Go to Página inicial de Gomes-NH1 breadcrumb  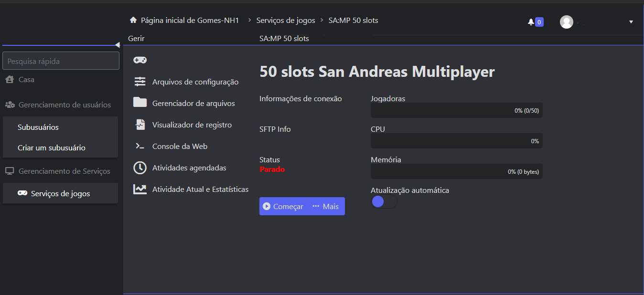[x=190, y=20]
